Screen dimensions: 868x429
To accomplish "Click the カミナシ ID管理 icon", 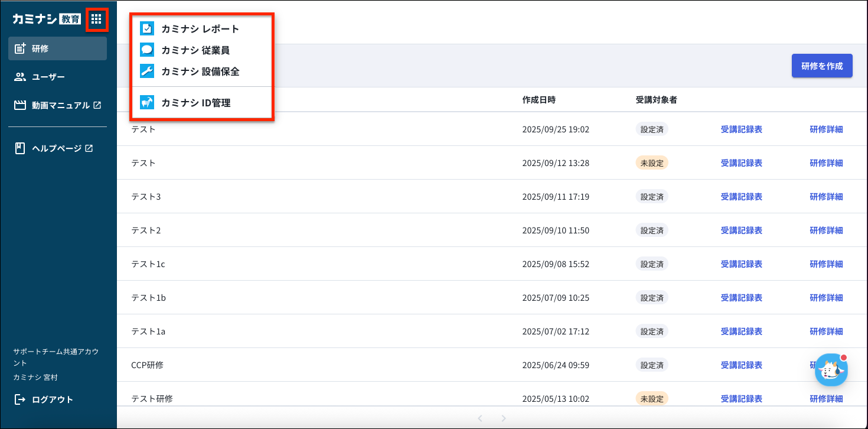I will click(x=147, y=103).
